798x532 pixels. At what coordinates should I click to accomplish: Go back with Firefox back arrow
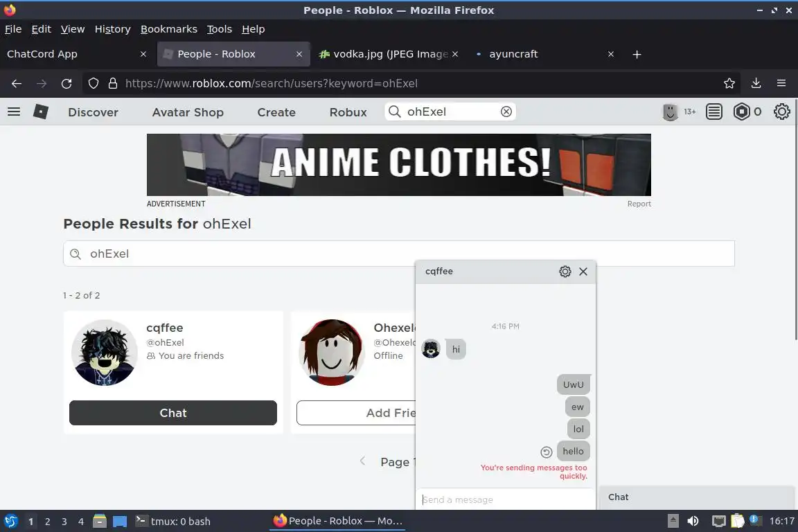(17, 84)
